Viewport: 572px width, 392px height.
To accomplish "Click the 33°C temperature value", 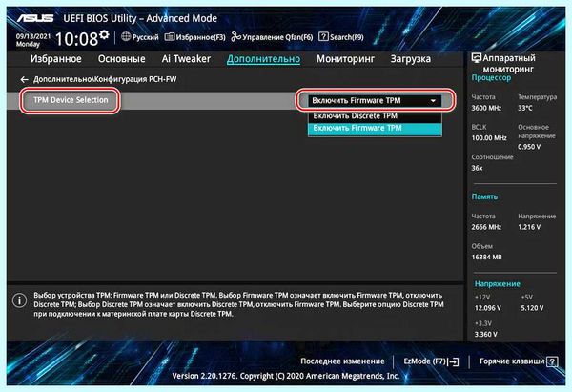I will (x=525, y=108).
